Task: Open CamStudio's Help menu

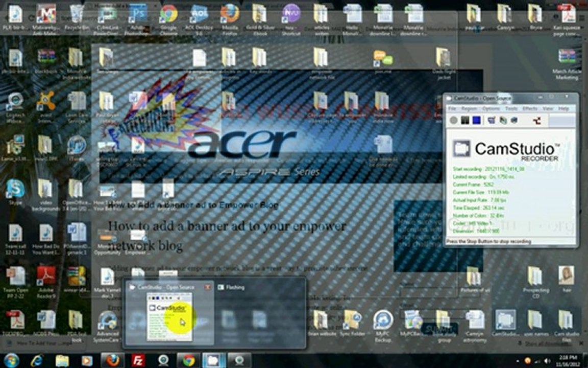Action: pos(563,108)
